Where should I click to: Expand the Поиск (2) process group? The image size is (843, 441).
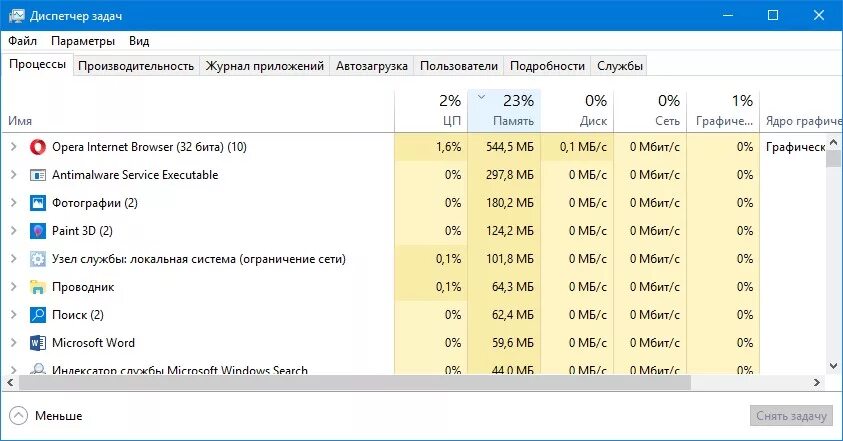tap(14, 315)
